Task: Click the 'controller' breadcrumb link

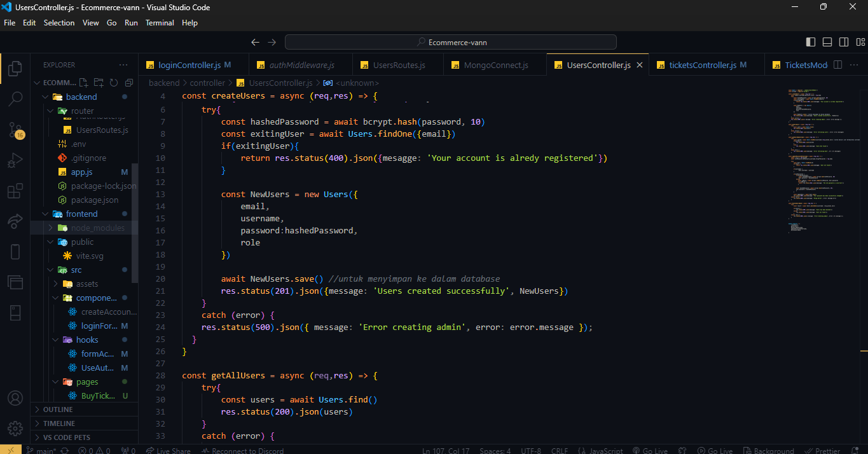Action: point(207,83)
